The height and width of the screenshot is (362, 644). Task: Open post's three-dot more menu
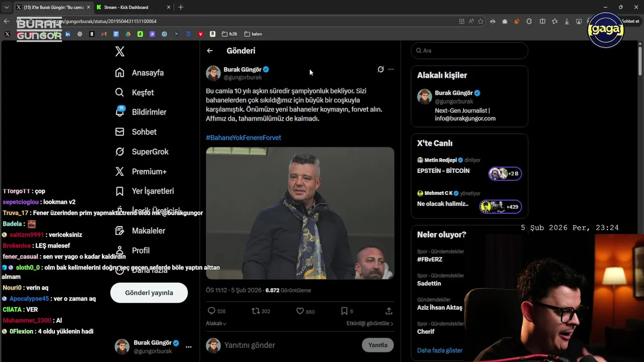[x=391, y=69]
